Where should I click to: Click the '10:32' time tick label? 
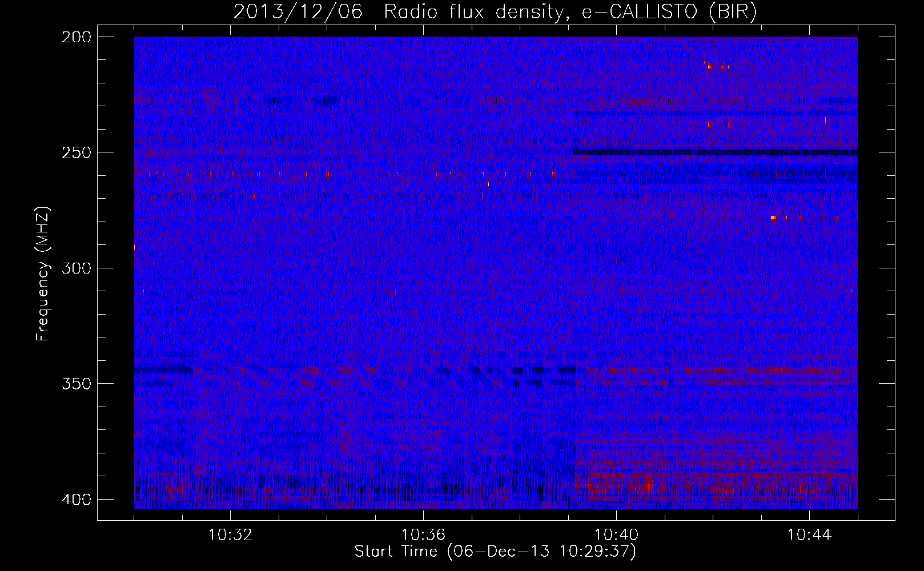tap(230, 535)
